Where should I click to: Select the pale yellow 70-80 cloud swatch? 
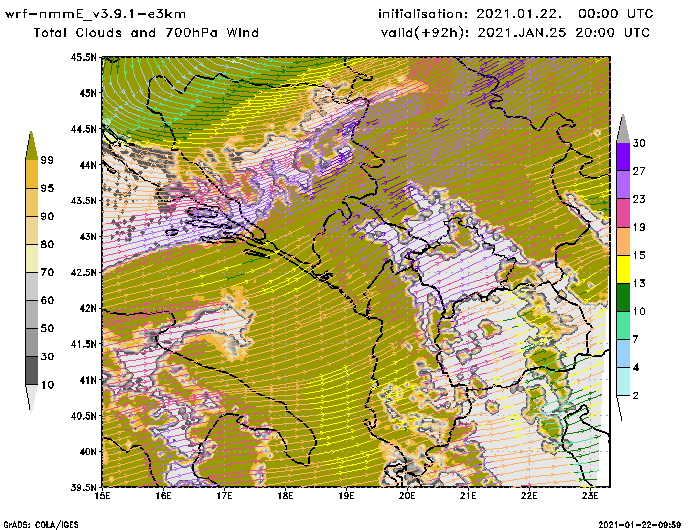point(31,259)
